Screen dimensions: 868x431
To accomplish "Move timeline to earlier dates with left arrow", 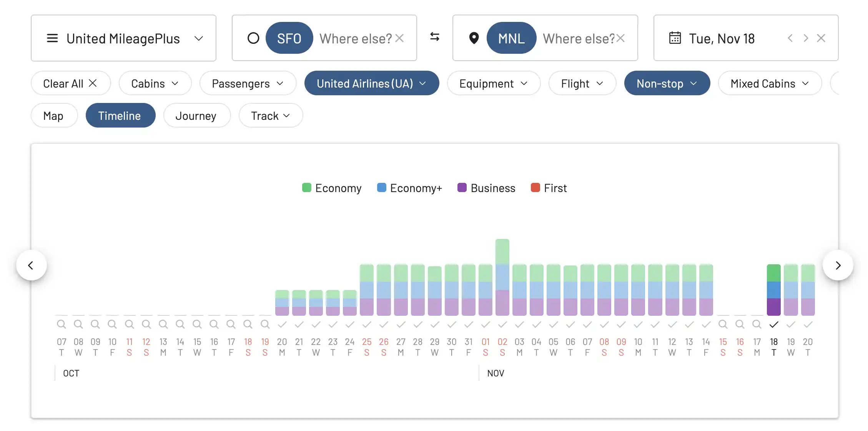I will point(31,265).
